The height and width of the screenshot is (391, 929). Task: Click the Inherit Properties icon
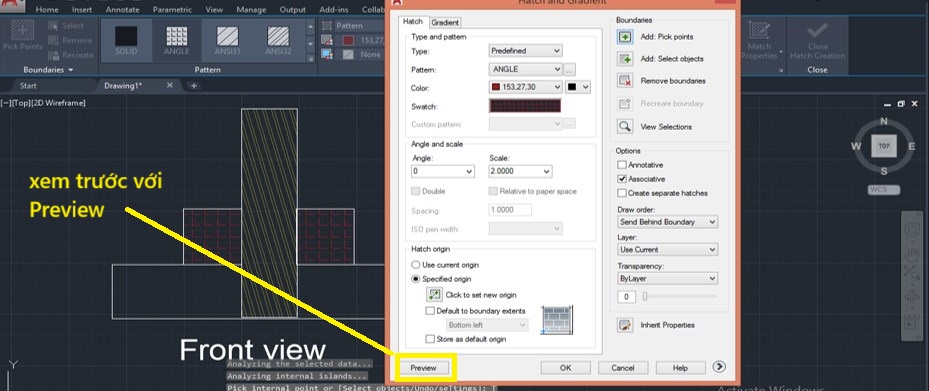tap(625, 325)
